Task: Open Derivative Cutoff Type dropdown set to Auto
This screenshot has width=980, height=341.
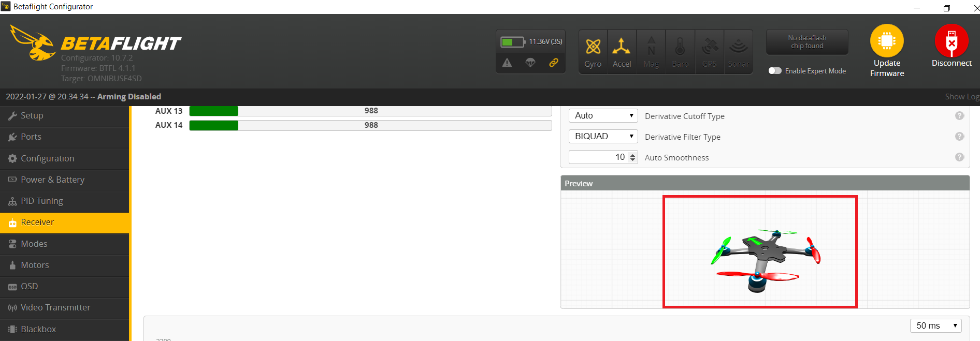Action: click(x=603, y=116)
